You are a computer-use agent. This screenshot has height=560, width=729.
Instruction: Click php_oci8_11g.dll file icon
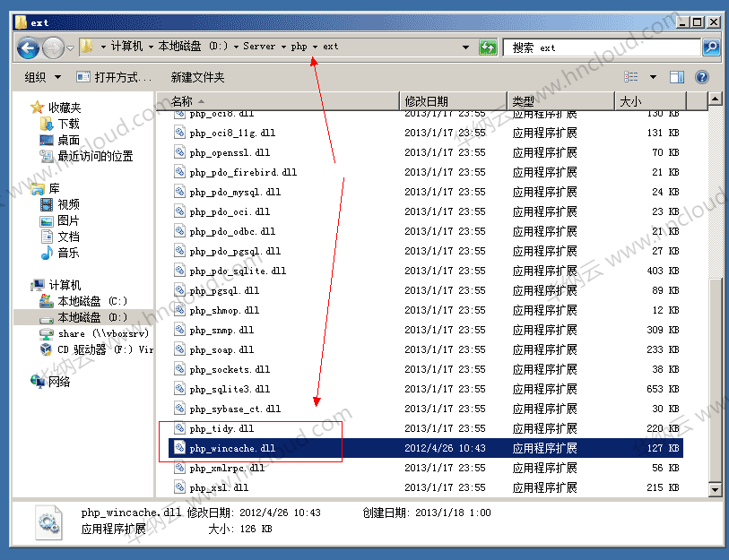pos(179,133)
